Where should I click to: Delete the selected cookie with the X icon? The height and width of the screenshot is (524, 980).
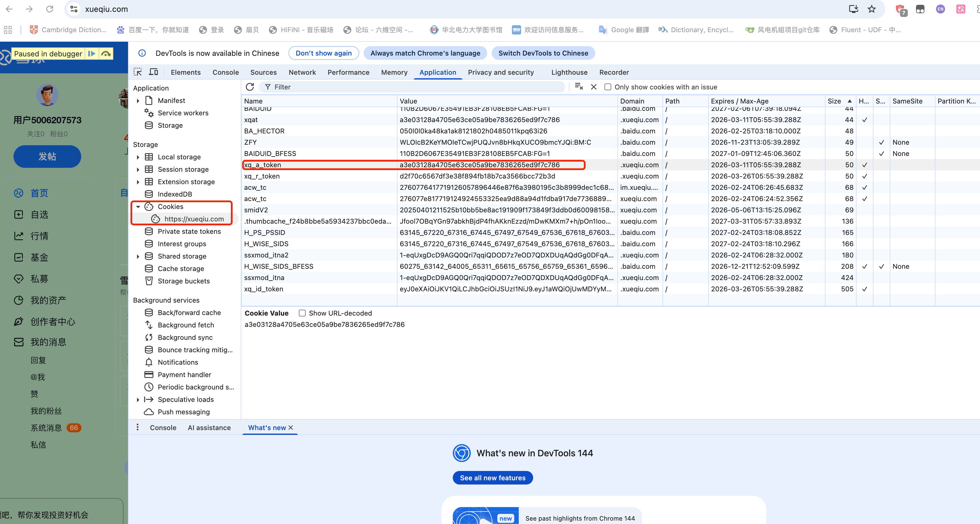tap(593, 87)
